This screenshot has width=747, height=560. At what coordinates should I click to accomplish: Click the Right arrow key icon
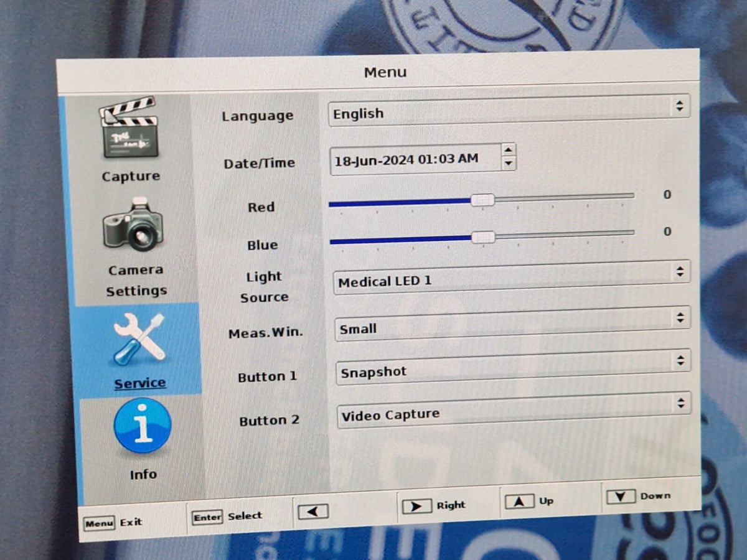(417, 506)
